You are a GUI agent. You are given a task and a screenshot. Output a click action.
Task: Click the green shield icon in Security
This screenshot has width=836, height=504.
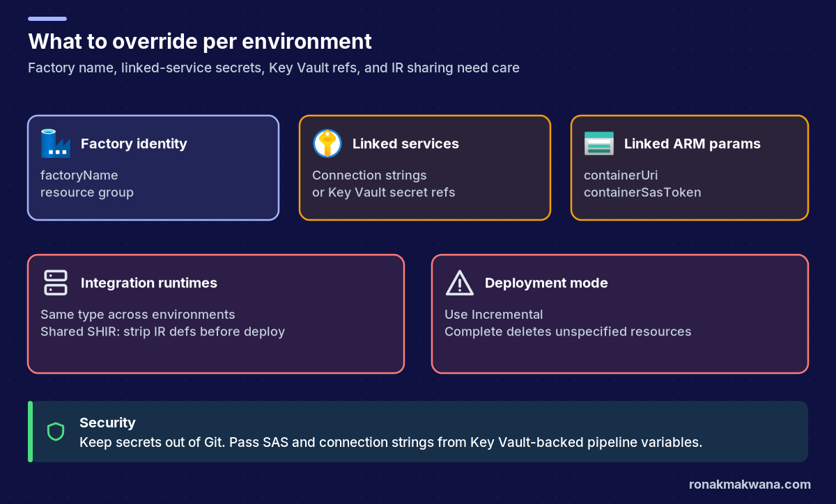[56, 432]
